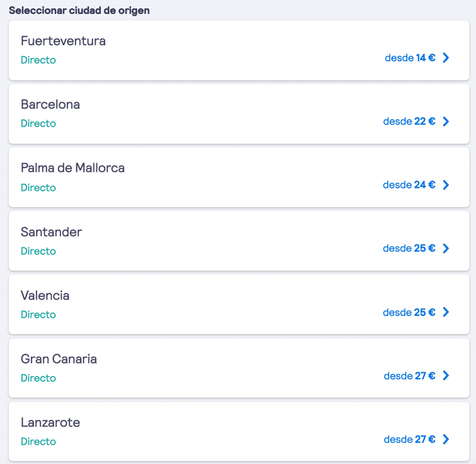
Task: Choose Barcelona as origin city
Action: tap(50, 105)
